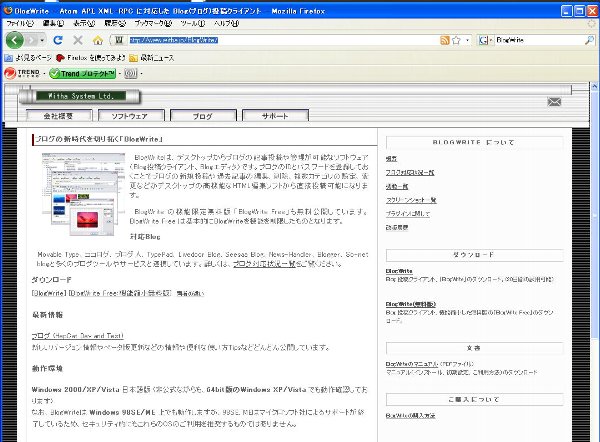Image resolution: width=600 pixels, height=442 pixels.
Task: Click the RSS feed icon in address bar
Action: [x=445, y=40]
